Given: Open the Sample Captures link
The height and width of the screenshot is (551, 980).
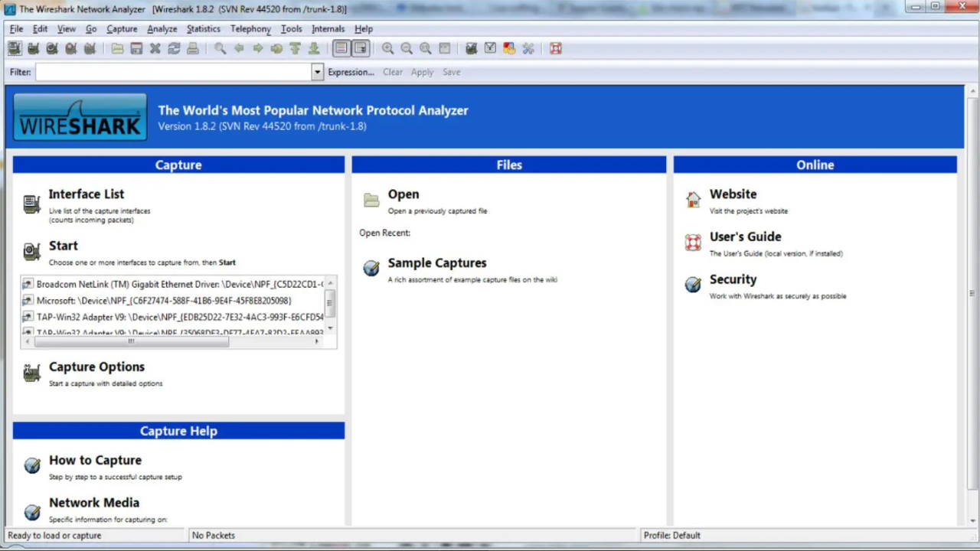Looking at the screenshot, I should tap(437, 263).
